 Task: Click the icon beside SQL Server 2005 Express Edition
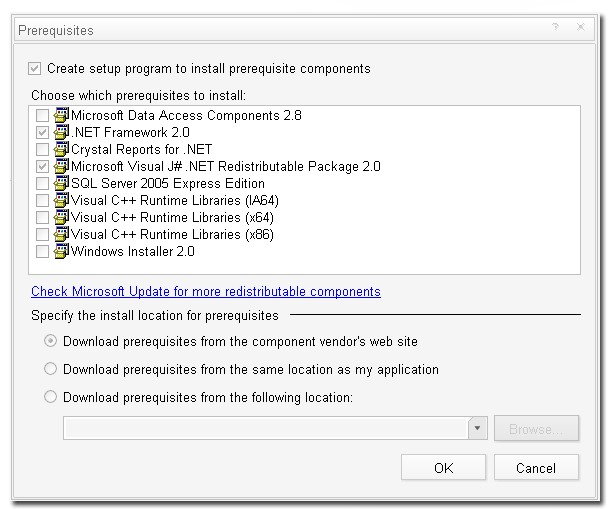61,183
